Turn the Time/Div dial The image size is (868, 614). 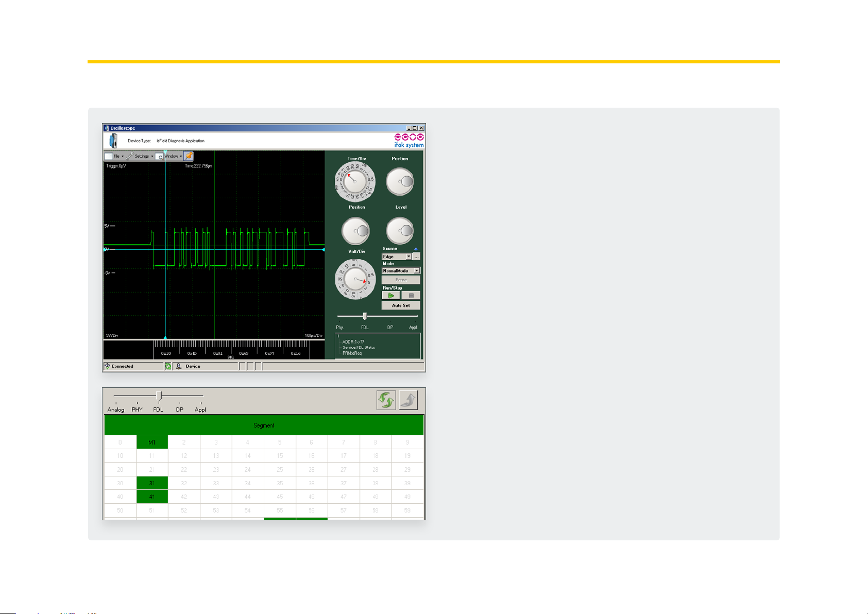coord(355,182)
